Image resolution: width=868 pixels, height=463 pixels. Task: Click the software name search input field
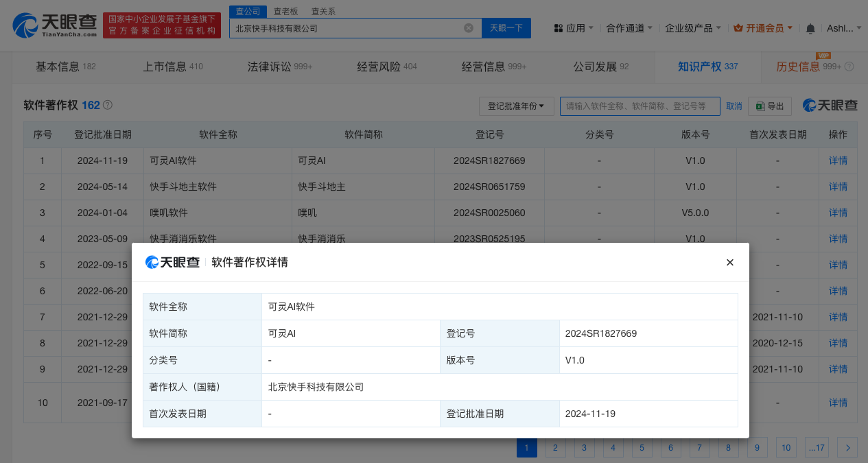pos(640,106)
